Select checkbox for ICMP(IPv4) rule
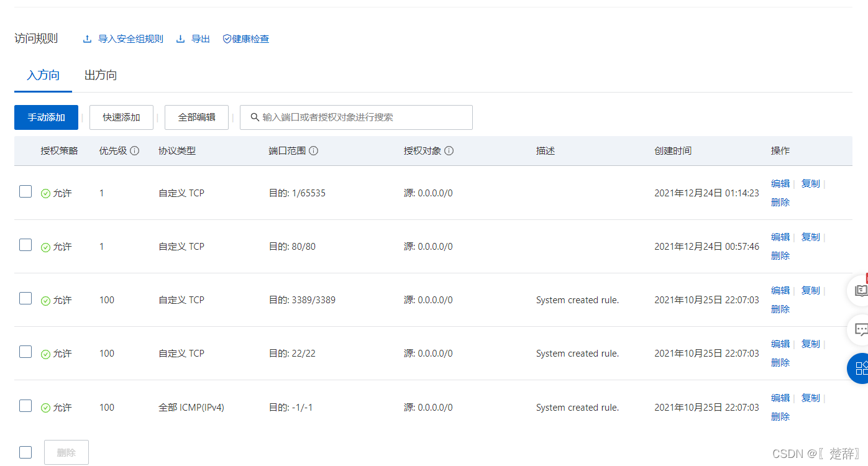 tap(25, 406)
